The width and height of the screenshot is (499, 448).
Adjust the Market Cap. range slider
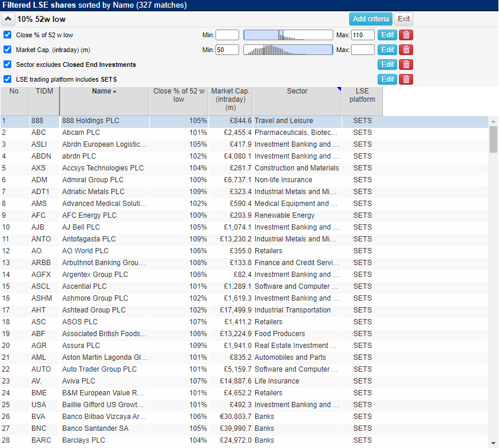pos(288,50)
